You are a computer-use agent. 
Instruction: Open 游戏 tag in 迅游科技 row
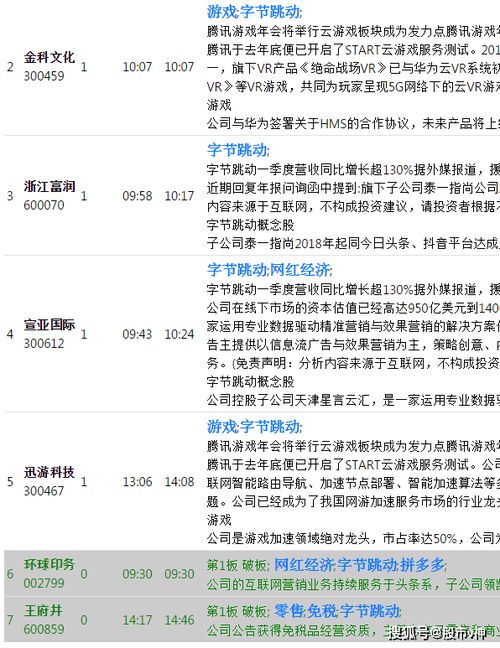222,426
